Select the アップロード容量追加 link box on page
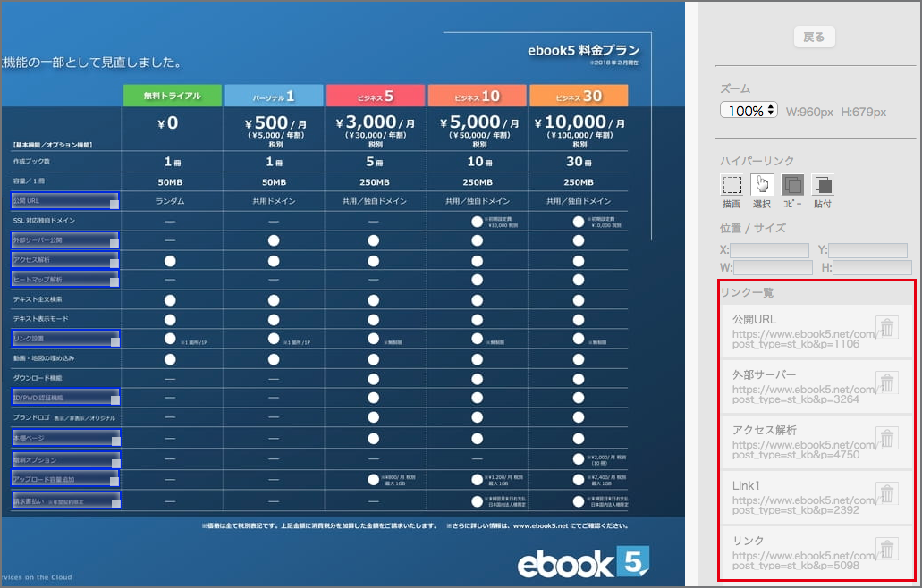 65,479
